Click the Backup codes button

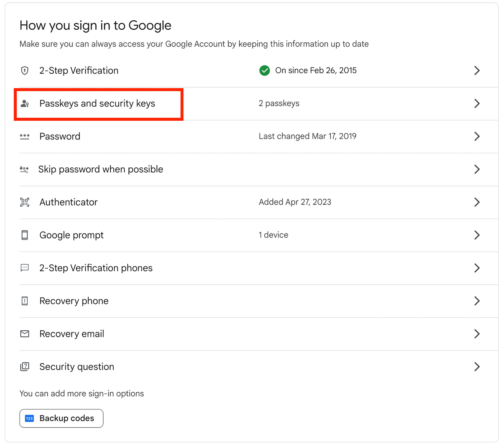point(61,418)
